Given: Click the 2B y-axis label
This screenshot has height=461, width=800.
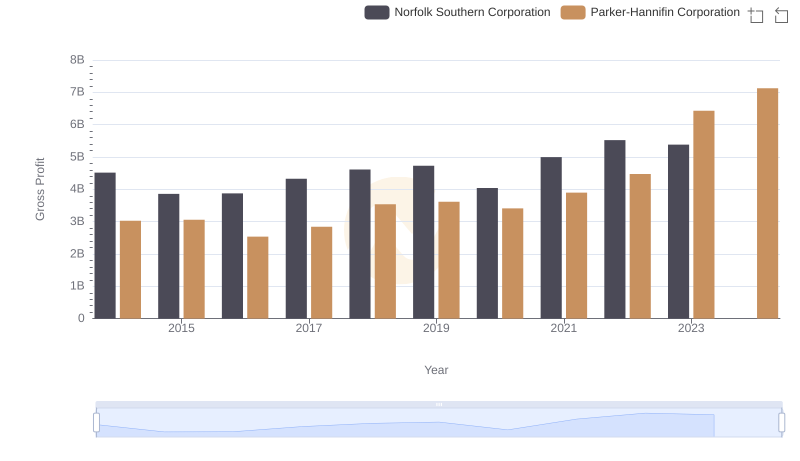Looking at the screenshot, I should pyautogui.click(x=77, y=253).
